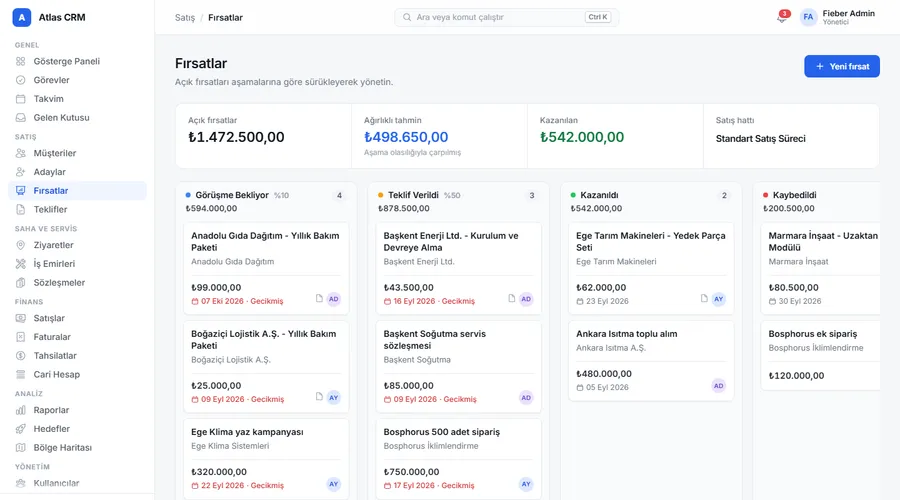Focus the Ara veya komut çalıştır search box

tap(506, 17)
